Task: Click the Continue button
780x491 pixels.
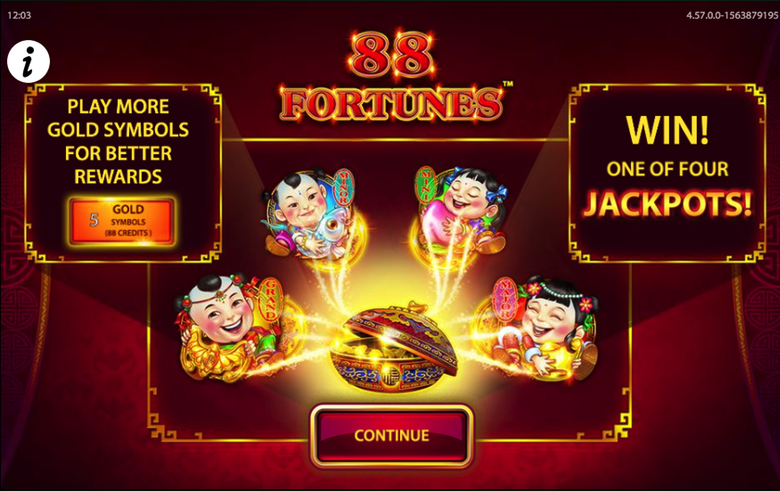Action: click(391, 435)
